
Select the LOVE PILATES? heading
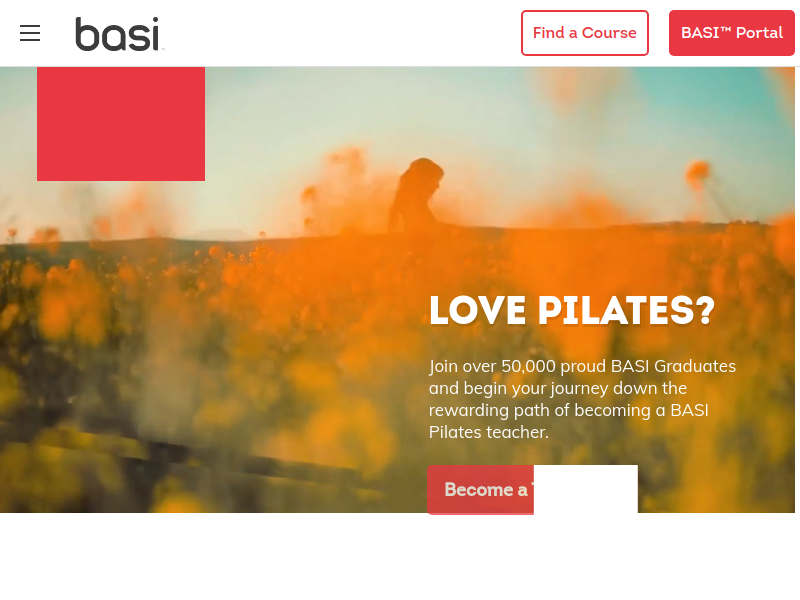(x=572, y=310)
